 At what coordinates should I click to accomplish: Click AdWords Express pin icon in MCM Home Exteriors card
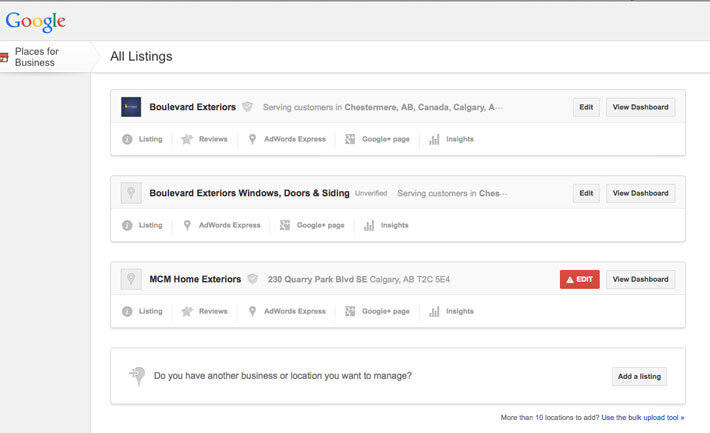tap(252, 311)
